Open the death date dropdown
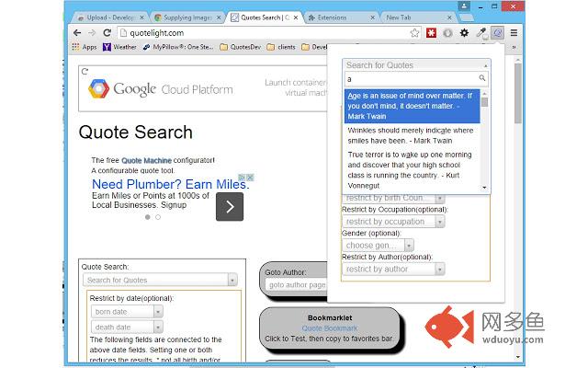The width and height of the screenshot is (588, 368). (127, 328)
